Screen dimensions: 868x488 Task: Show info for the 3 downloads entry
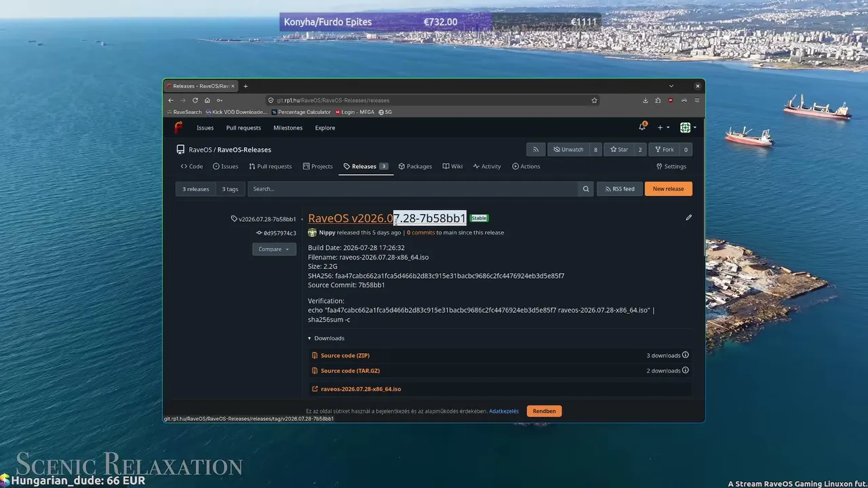click(x=686, y=355)
